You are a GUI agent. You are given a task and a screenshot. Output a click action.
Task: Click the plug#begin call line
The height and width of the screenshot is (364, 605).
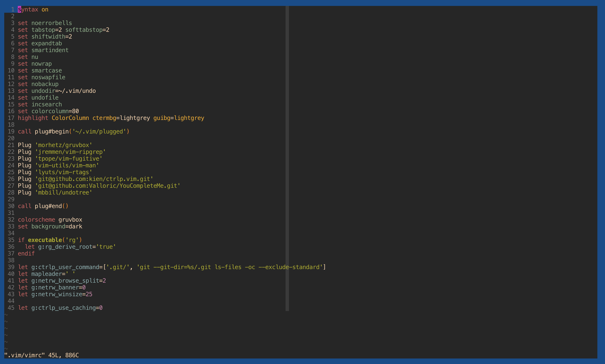click(x=73, y=132)
